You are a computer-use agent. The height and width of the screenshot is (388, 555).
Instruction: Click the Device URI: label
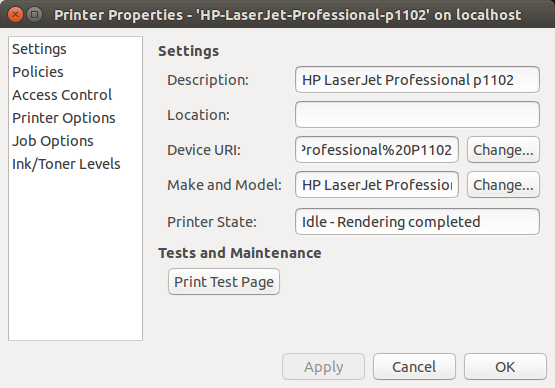pos(204,150)
